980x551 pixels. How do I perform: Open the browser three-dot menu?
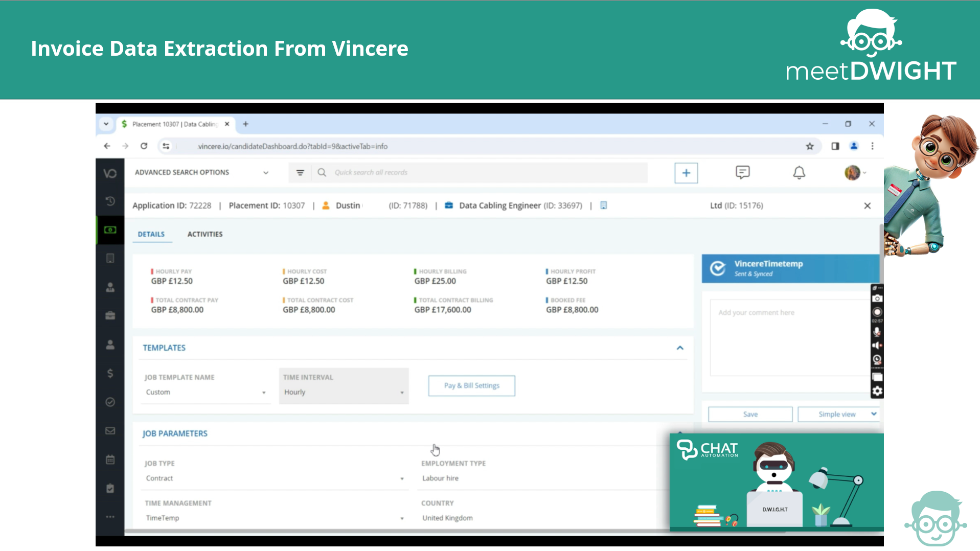point(873,146)
